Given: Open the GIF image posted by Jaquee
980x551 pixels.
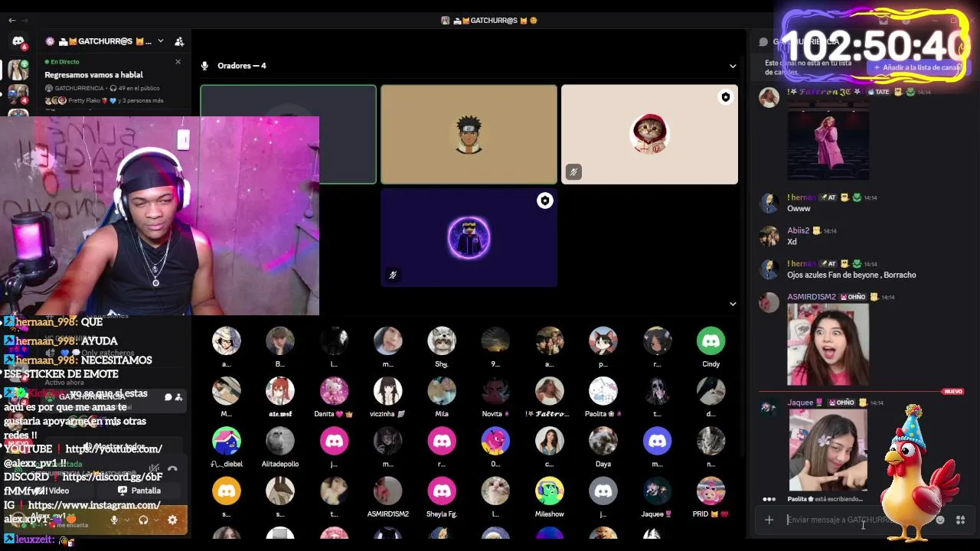Looking at the screenshot, I should pyautogui.click(x=828, y=450).
